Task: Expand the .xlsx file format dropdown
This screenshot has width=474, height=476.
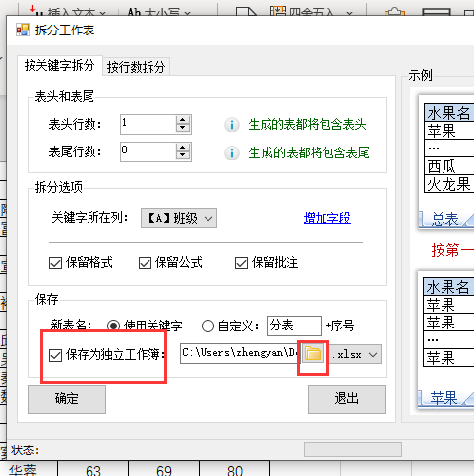Action: point(355,354)
